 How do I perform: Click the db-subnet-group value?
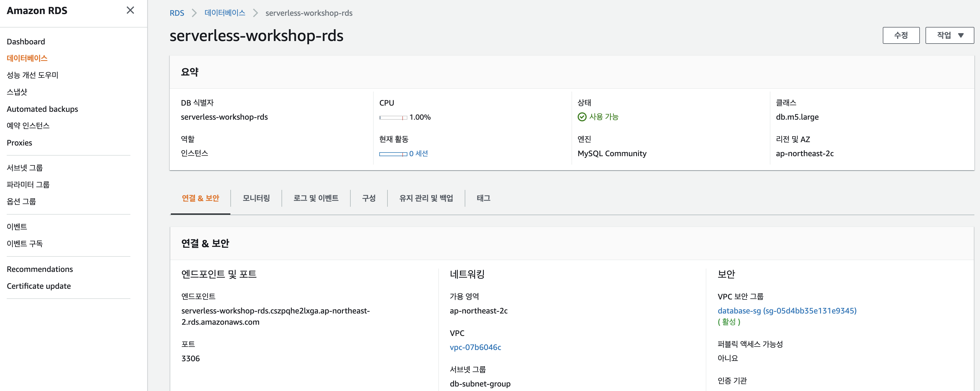point(480,384)
